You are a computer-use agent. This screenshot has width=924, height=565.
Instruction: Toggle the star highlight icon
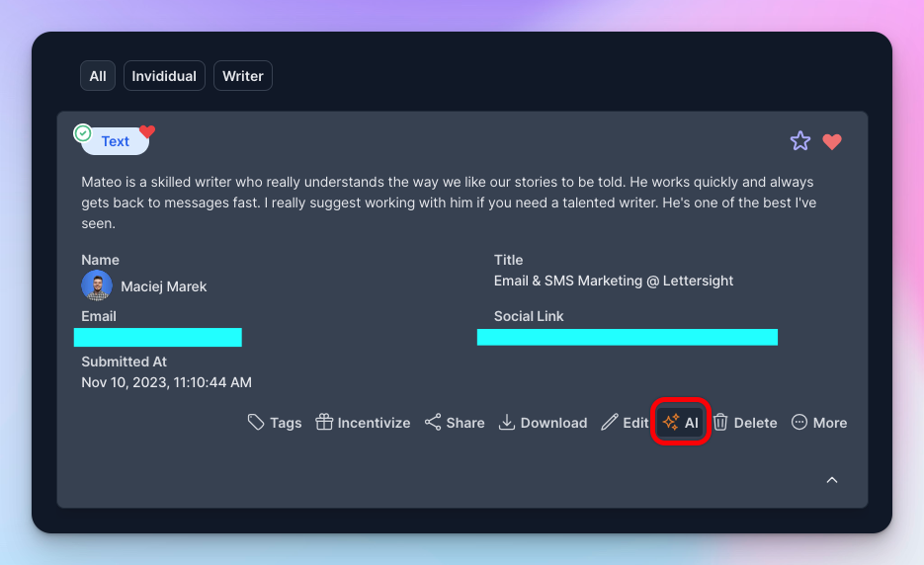[x=800, y=141]
